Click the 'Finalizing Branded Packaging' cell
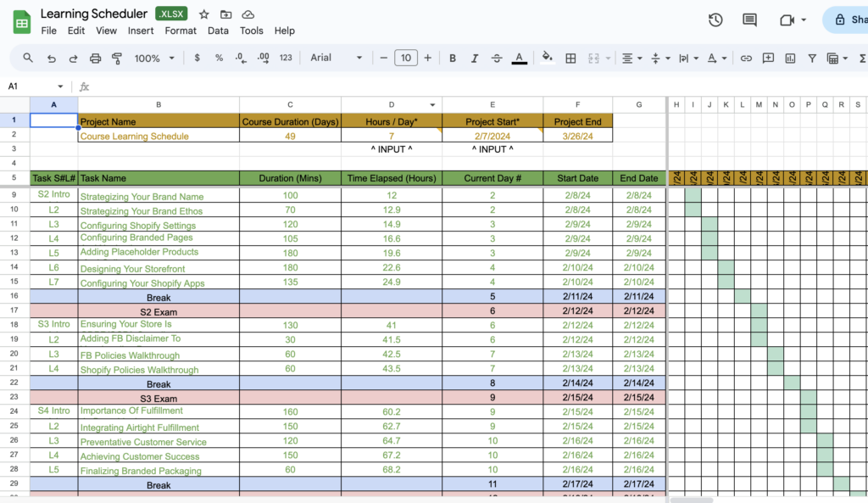This screenshot has width=868, height=503. (159, 470)
